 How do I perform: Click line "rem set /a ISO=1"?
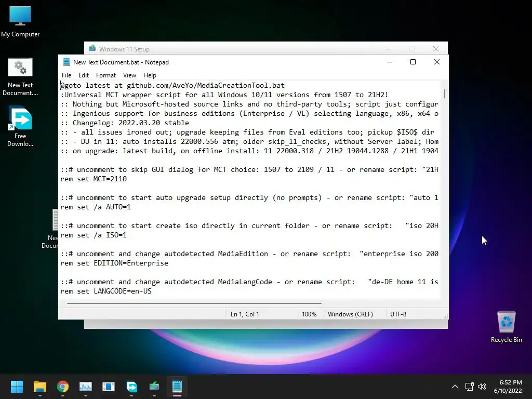(x=94, y=235)
